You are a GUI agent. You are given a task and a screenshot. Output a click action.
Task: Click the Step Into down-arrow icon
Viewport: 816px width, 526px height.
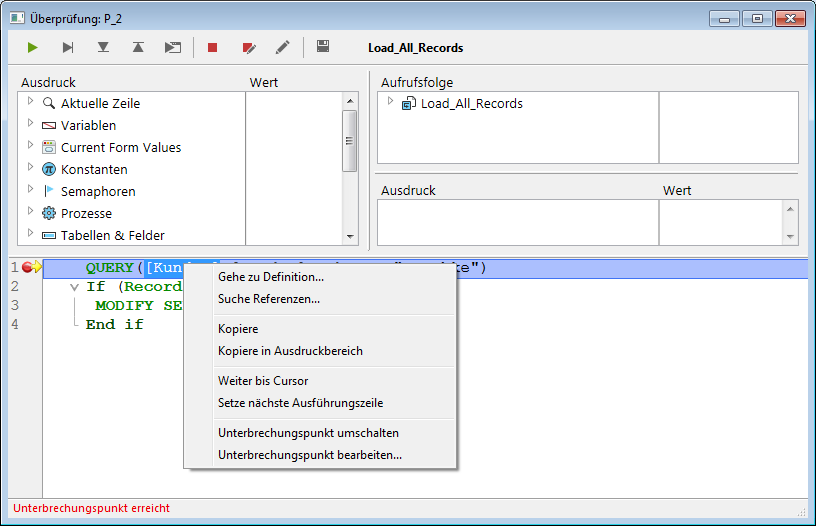[x=103, y=47]
